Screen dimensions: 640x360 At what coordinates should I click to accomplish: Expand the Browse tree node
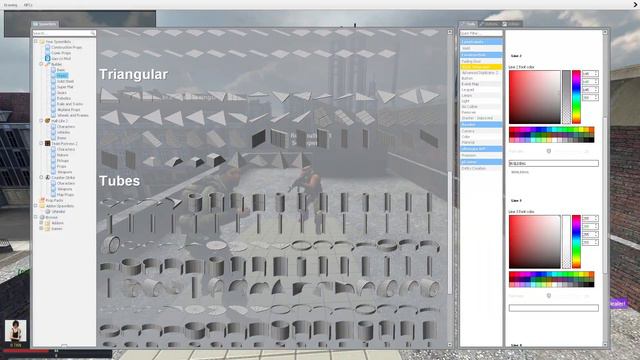(36, 217)
